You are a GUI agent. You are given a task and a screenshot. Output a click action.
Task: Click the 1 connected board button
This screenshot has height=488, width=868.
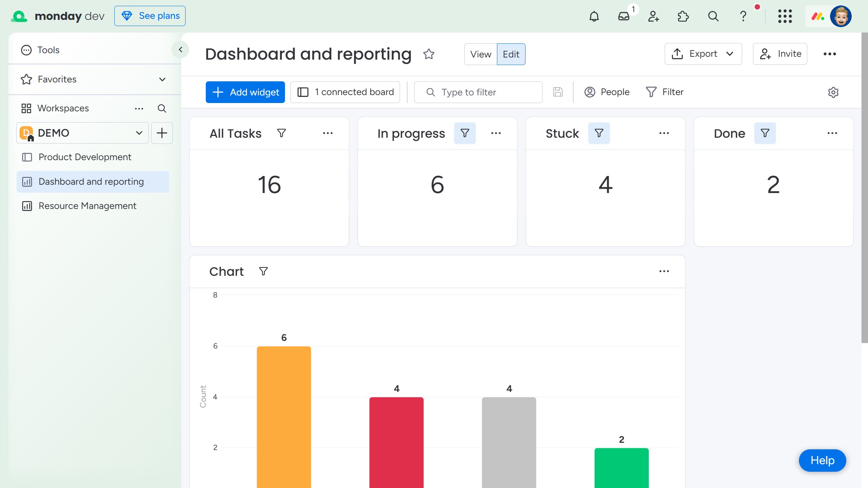coord(345,92)
